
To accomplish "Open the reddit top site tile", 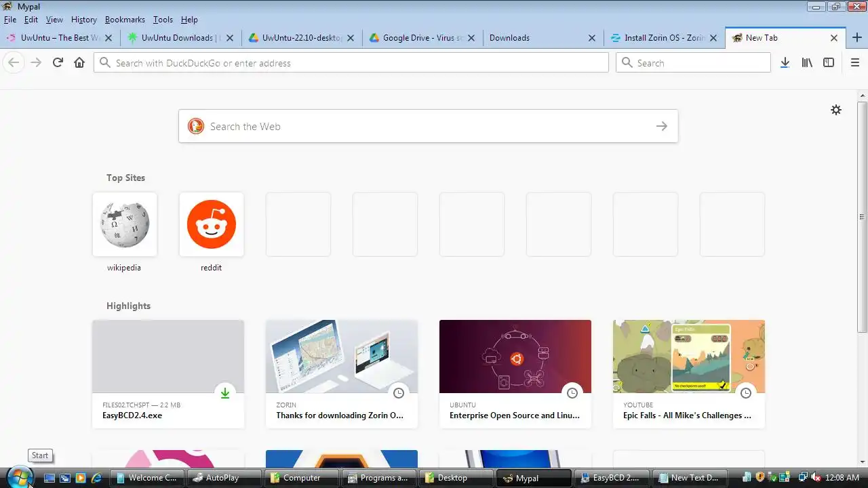I will pos(212,224).
